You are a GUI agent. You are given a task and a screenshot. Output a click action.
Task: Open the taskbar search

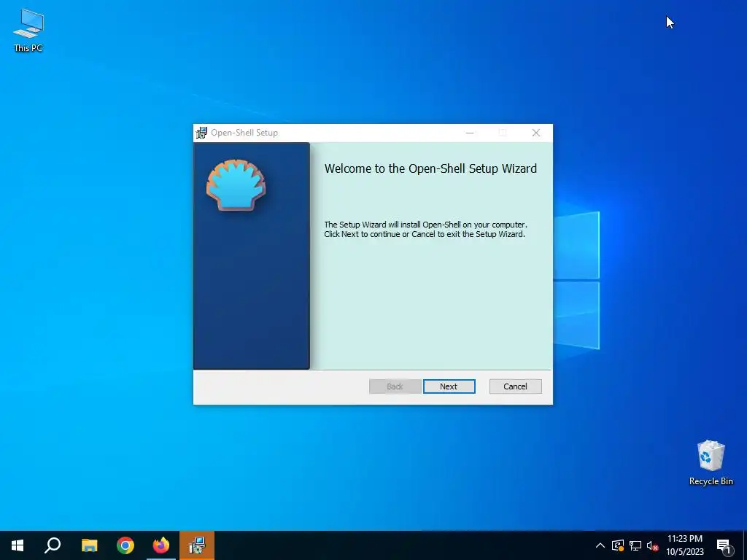tap(53, 545)
